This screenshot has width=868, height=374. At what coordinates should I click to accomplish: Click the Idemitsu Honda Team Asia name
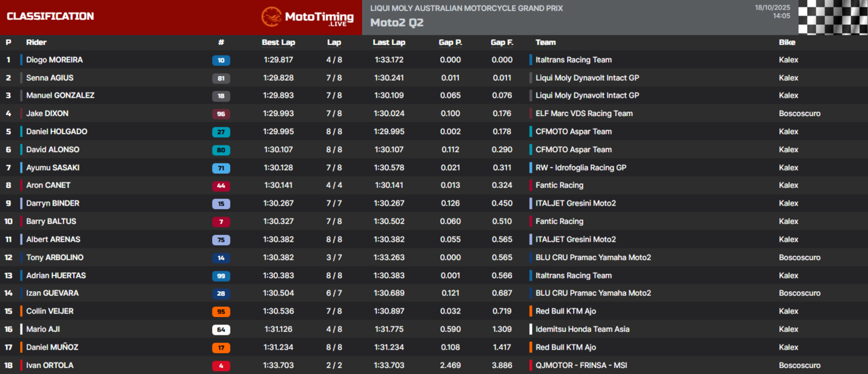tap(583, 329)
